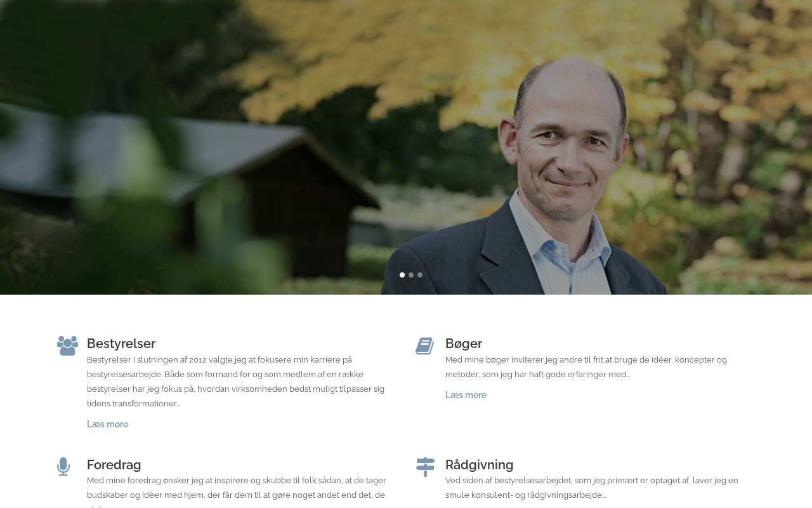Click the Rådgivning signpost icon

(x=426, y=467)
